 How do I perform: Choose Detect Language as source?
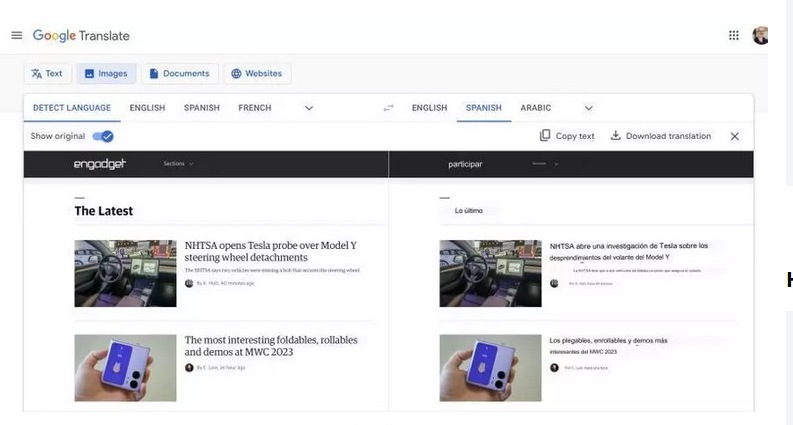click(70, 108)
